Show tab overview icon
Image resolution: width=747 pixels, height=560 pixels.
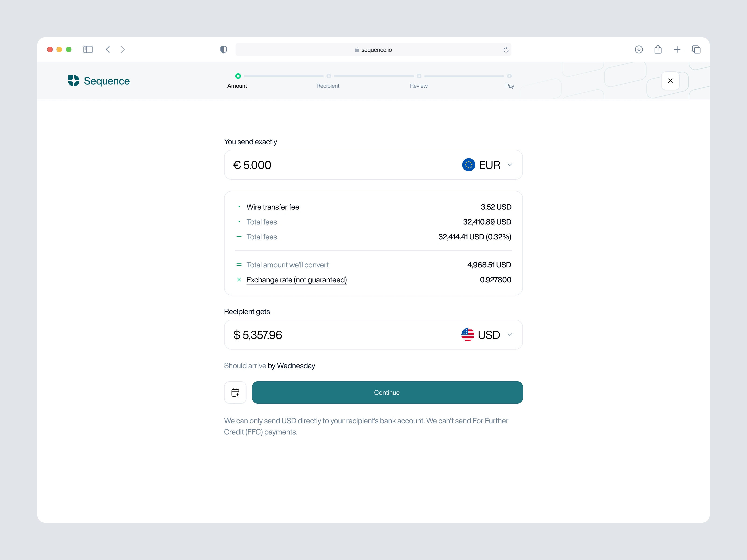696,50
